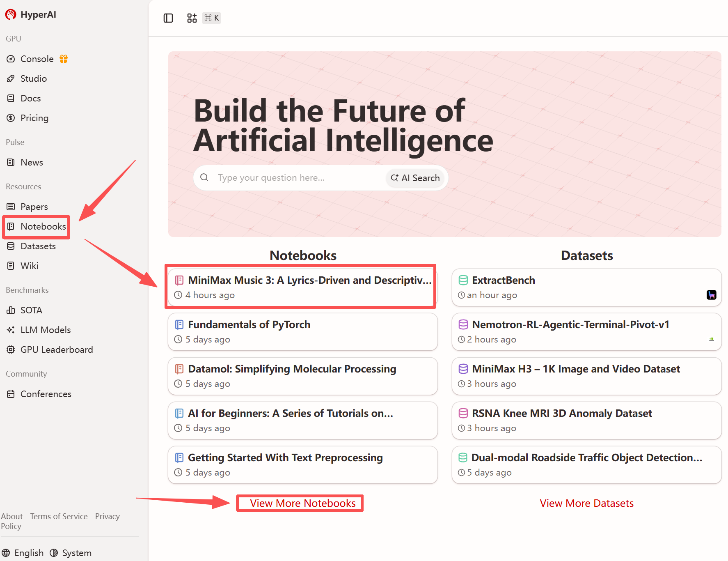Open the GPU Leaderboard chip icon

[11, 349]
